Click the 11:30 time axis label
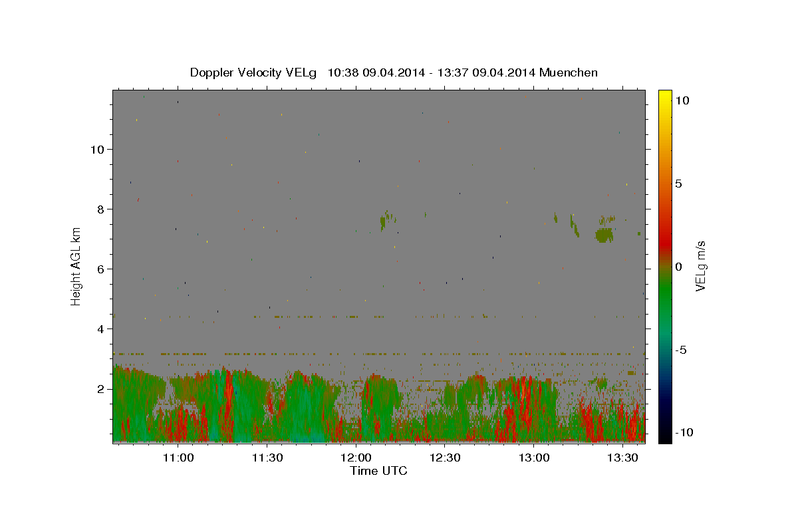This screenshot has height=532, width=798. tap(267, 458)
